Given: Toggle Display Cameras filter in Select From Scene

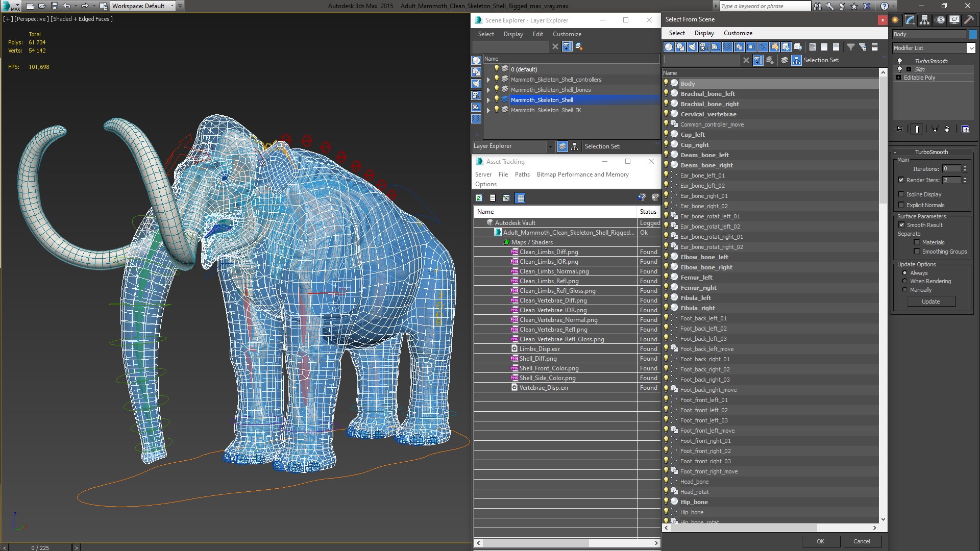Looking at the screenshot, I should click(704, 47).
